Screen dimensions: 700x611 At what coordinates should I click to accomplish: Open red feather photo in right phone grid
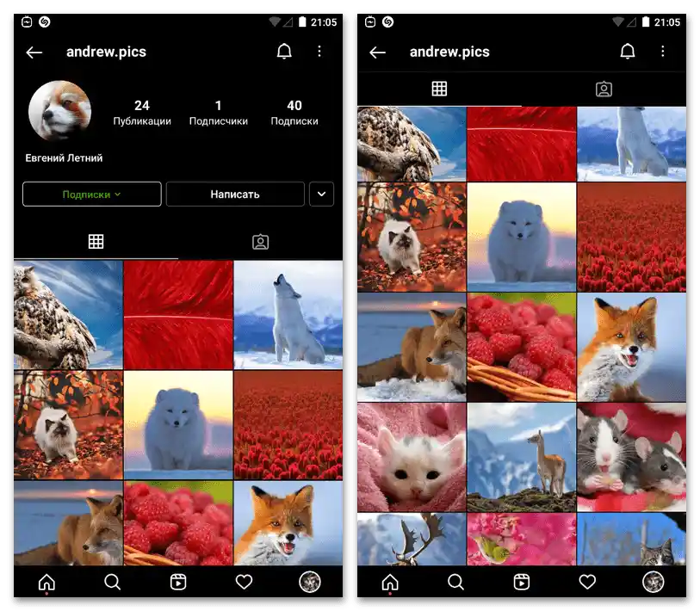522,144
